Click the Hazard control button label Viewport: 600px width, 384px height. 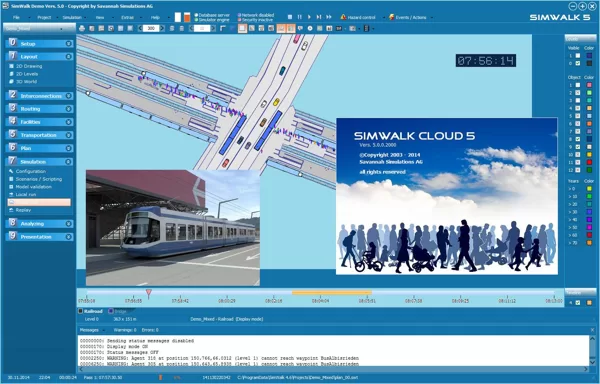click(x=361, y=18)
